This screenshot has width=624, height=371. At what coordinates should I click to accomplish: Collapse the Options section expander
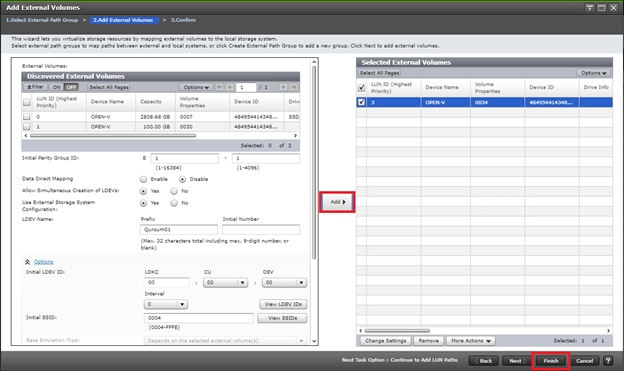tap(27, 262)
